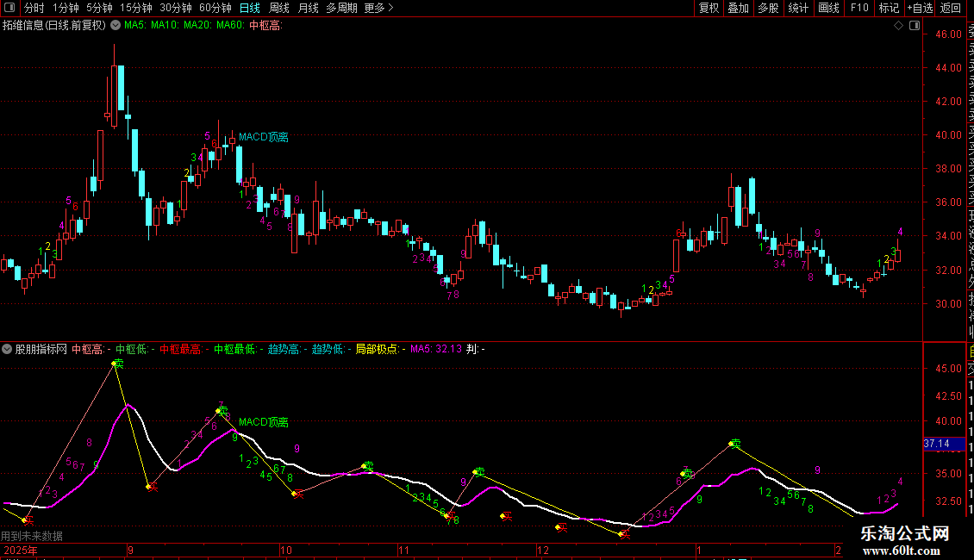Open the 叠加 overlay tool
The image size is (974, 560).
(x=738, y=8)
